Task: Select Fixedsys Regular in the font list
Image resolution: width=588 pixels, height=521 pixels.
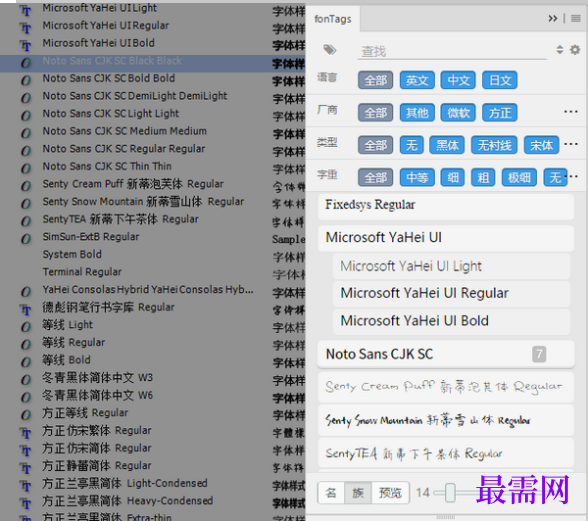Action: point(446,206)
